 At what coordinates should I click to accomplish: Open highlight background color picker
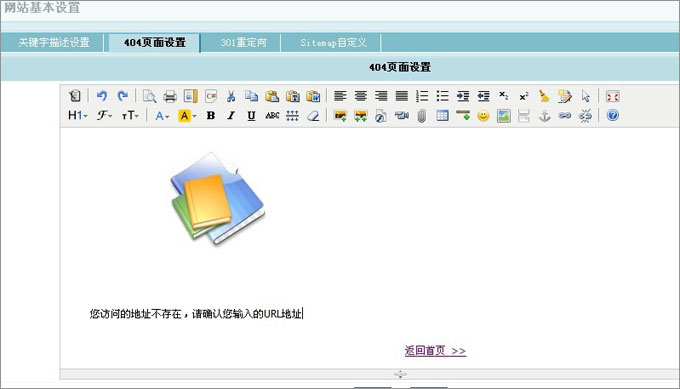[187, 116]
